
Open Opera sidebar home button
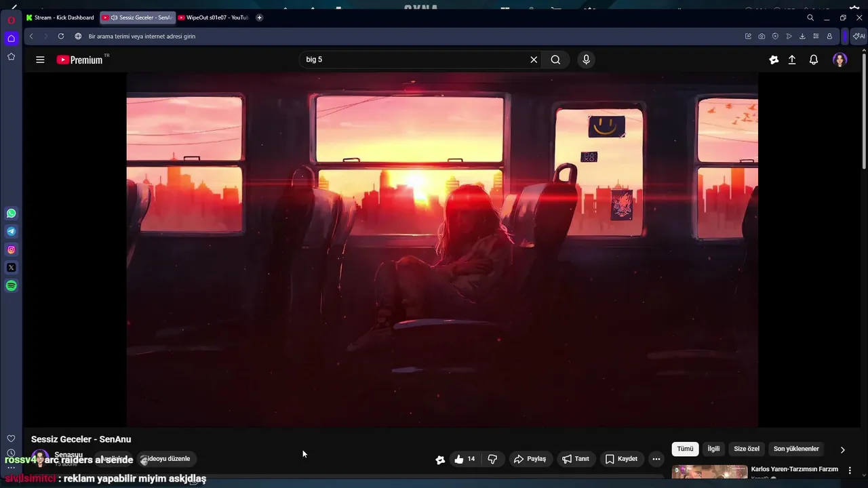11,38
